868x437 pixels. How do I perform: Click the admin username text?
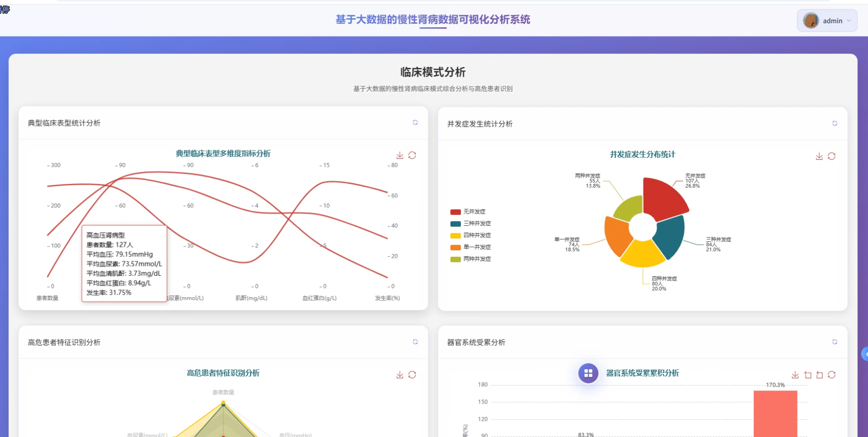click(x=833, y=21)
